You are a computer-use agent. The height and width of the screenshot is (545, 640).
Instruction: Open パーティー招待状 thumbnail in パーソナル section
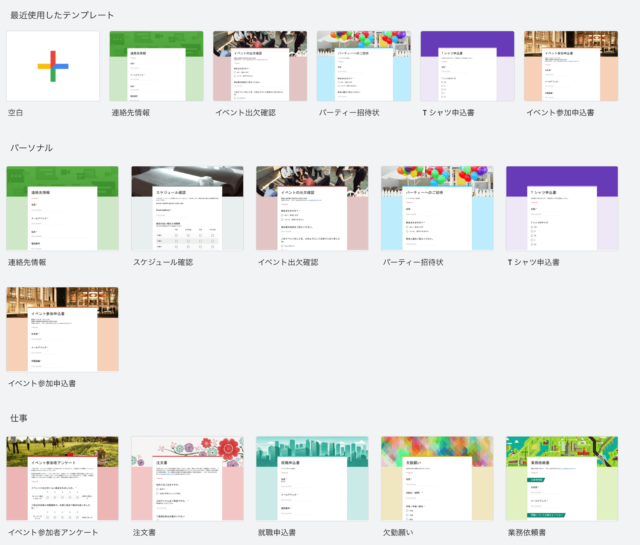point(437,208)
